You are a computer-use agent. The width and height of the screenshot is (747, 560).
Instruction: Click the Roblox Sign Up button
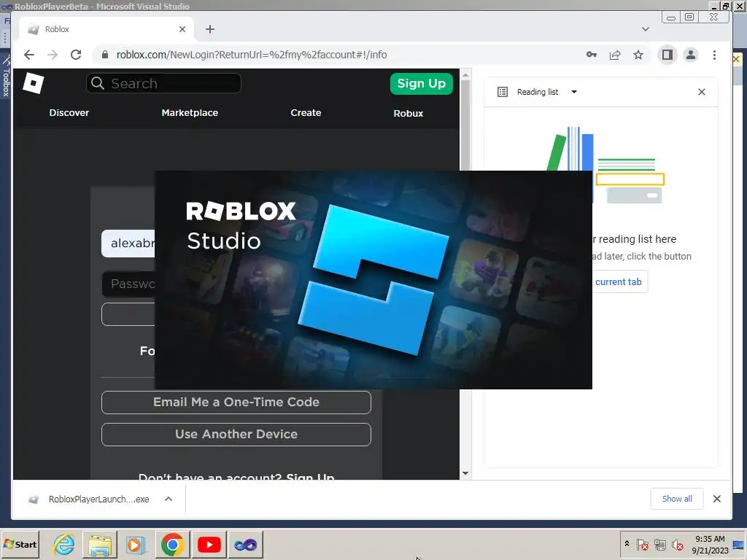(x=421, y=83)
